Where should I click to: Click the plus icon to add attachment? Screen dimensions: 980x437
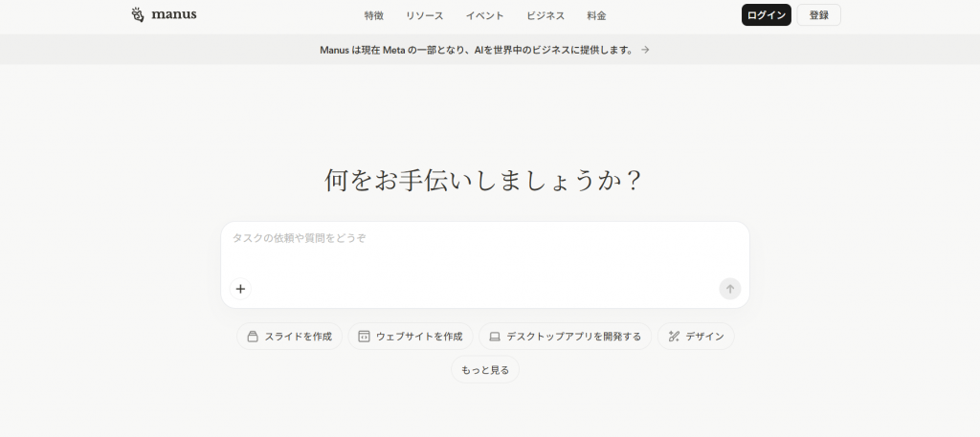tap(240, 289)
